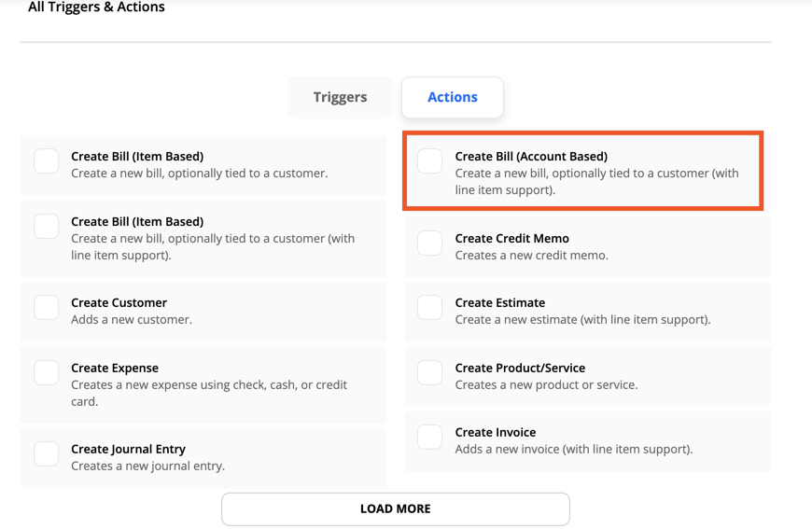Check the box next to Create Credit Memo

coord(430,243)
